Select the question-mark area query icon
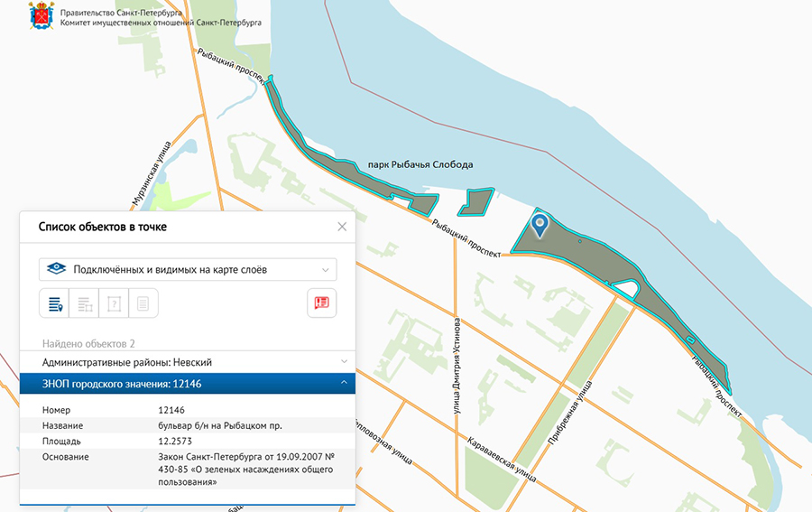 click(114, 303)
